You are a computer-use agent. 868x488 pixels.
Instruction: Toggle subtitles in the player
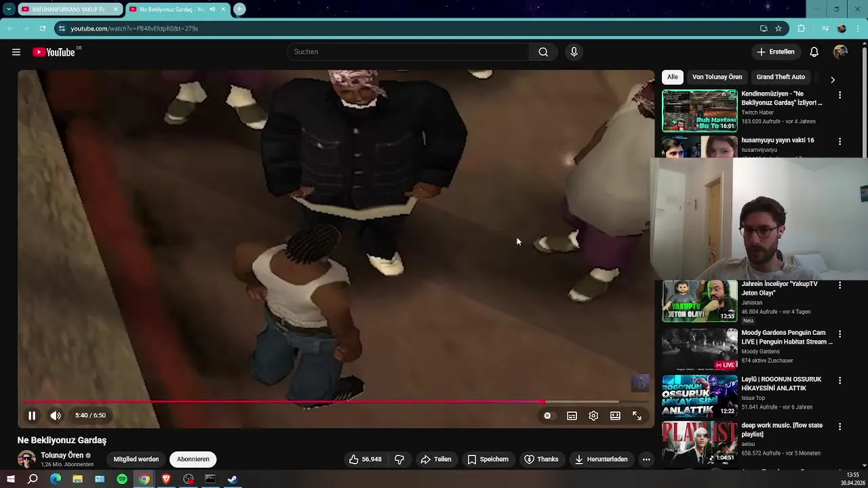(572, 416)
